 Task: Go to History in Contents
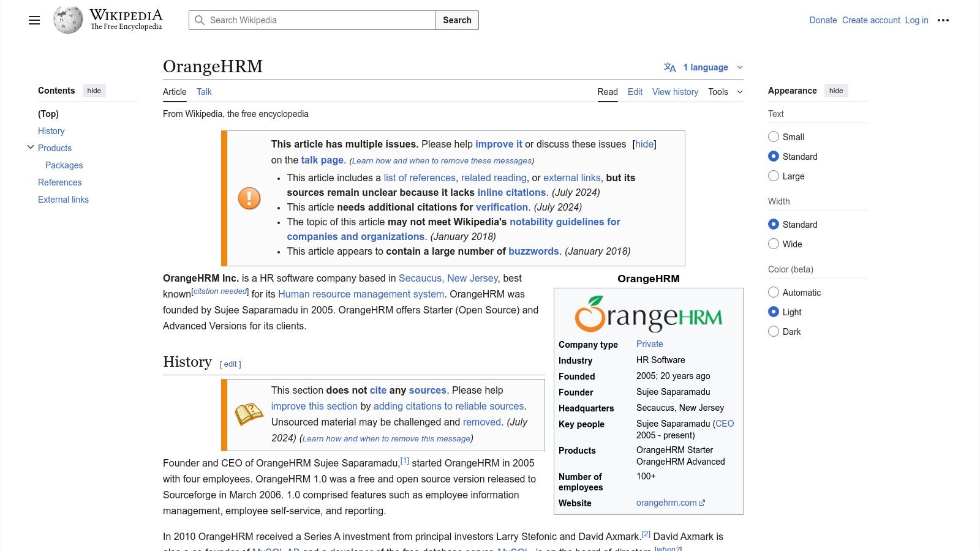coord(51,131)
